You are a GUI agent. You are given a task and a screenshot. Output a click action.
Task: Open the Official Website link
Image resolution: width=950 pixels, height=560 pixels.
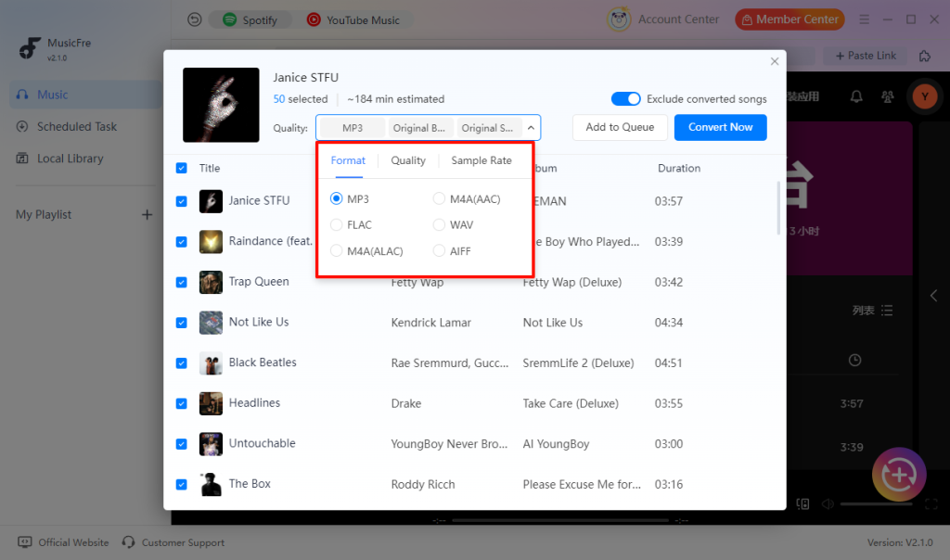63,542
